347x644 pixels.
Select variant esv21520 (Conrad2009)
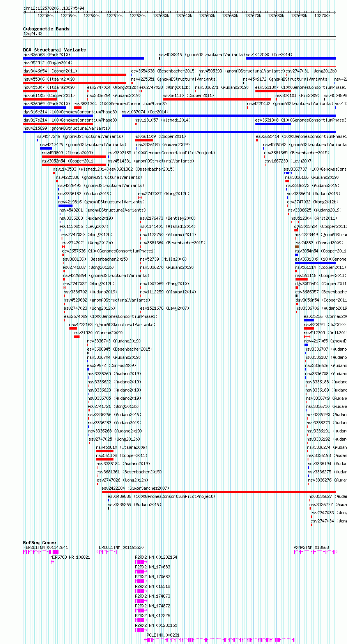click(98, 333)
